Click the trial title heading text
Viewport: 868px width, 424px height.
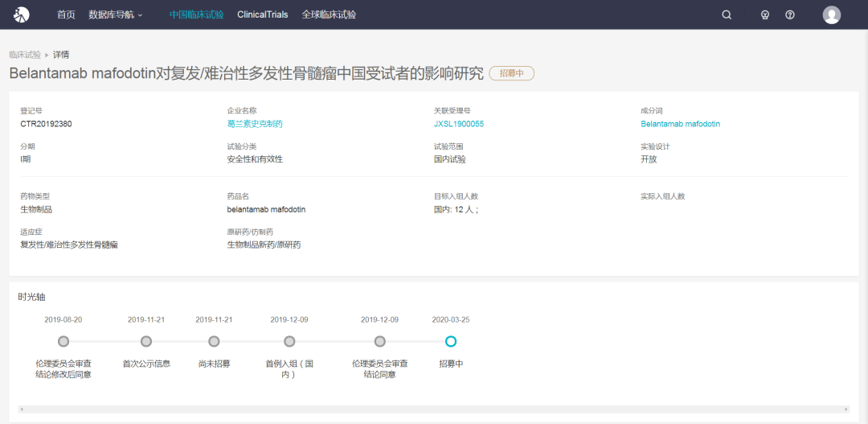(247, 74)
